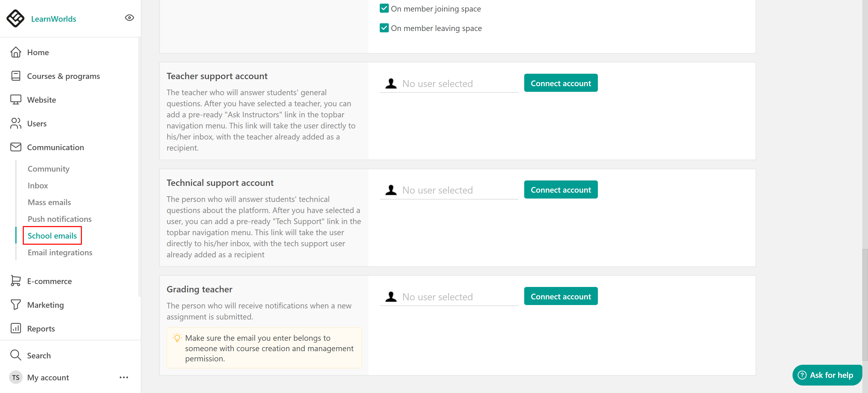Screen dimensions: 868x393
Task: Click the Search magnifier icon
Action: pyautogui.click(x=16, y=355)
